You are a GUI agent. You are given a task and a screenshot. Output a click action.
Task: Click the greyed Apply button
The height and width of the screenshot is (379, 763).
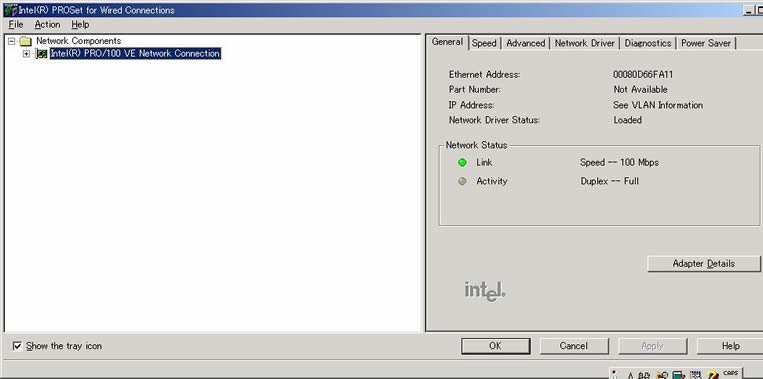(652, 346)
